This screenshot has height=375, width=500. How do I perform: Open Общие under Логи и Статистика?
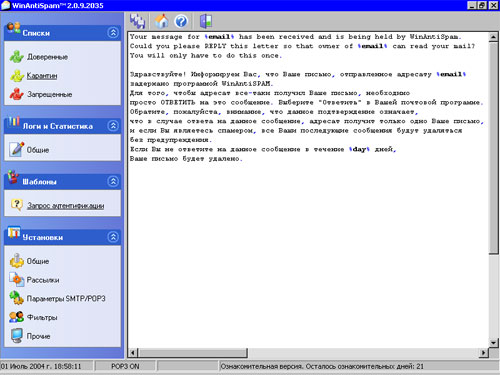(38, 150)
